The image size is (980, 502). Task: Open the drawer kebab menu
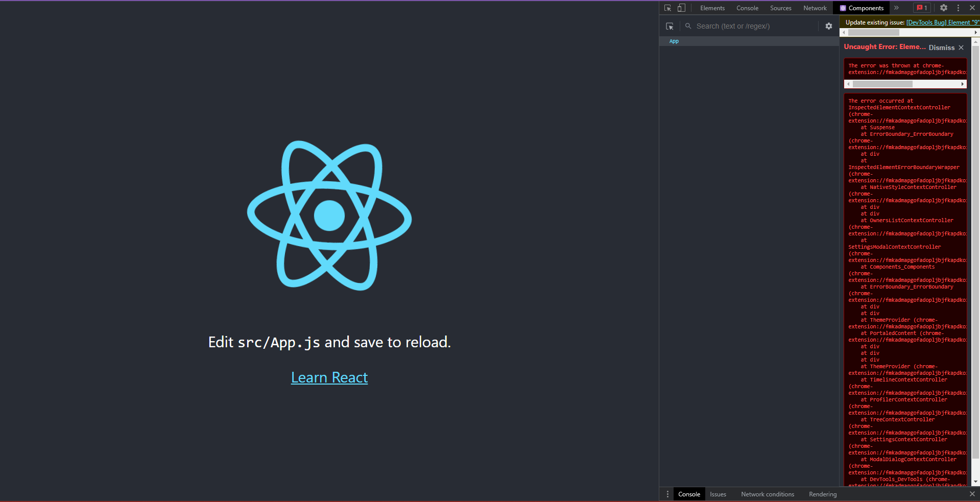tap(667, 494)
